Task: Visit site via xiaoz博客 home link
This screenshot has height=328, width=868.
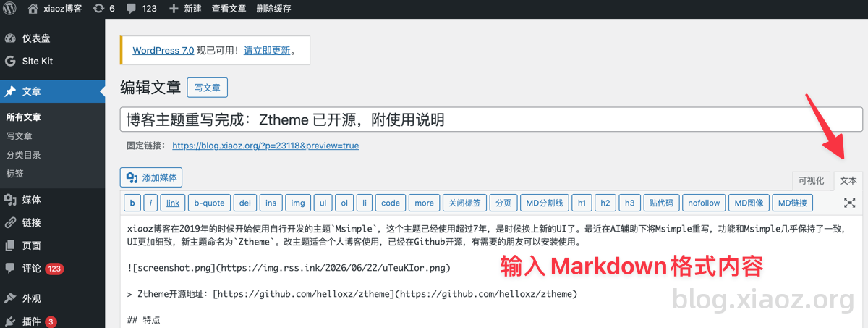Action: click(55, 9)
